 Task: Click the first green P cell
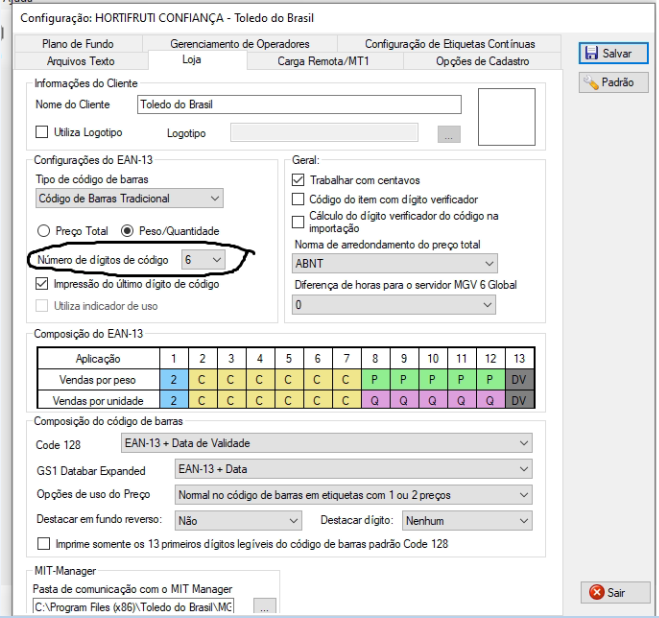(x=375, y=380)
